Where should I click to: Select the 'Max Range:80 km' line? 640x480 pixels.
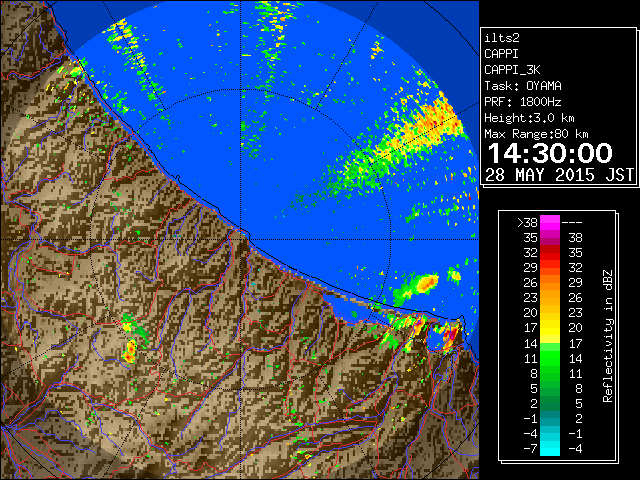click(x=536, y=134)
